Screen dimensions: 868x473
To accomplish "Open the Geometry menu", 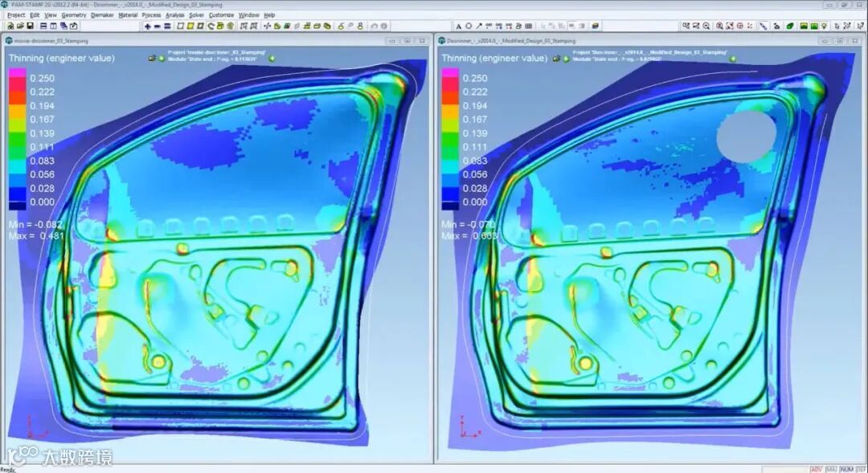I will (x=74, y=15).
